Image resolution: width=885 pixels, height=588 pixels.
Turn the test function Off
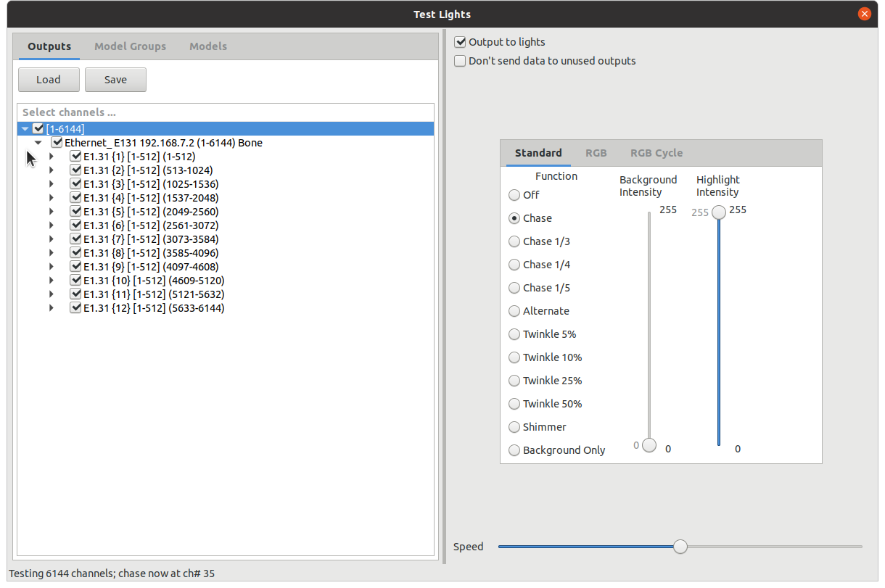(x=514, y=195)
